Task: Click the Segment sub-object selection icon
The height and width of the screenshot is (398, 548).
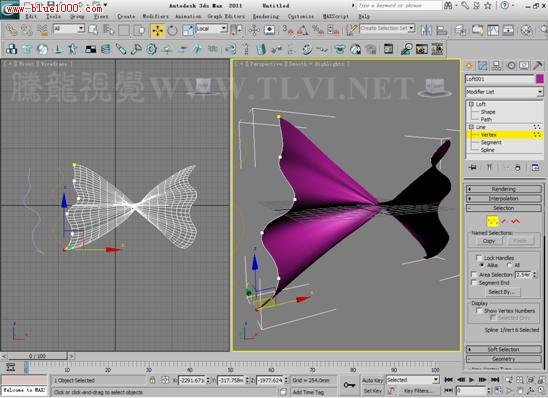Action: coord(504,221)
